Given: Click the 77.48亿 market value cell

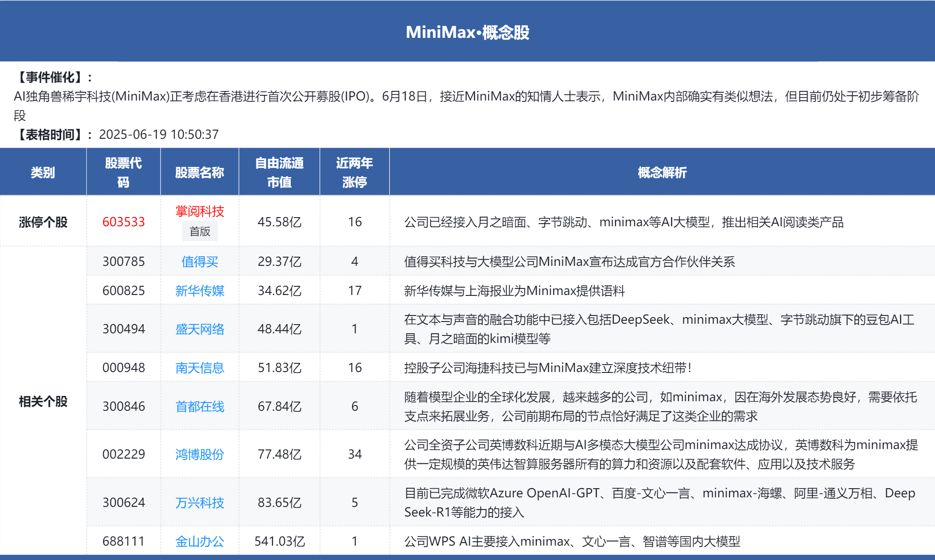Looking at the screenshot, I should coord(279,454).
